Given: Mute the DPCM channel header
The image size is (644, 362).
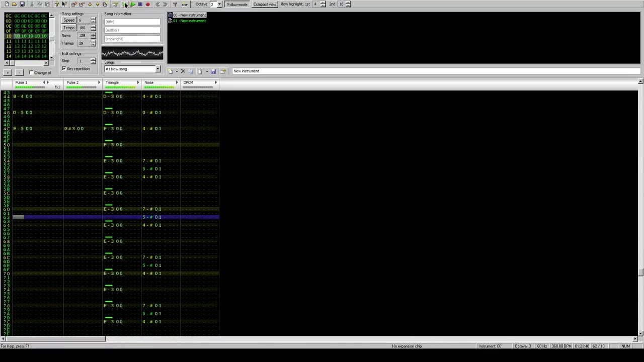Looking at the screenshot, I should 188,82.
